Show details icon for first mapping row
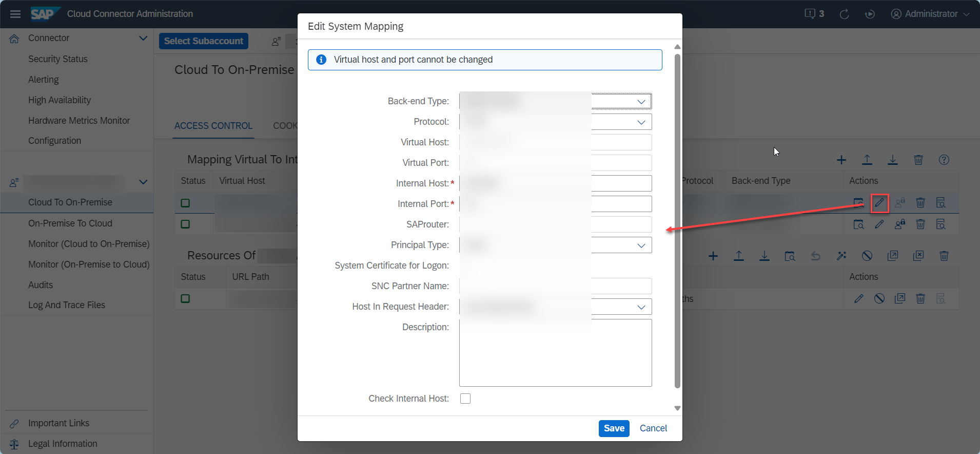 click(941, 203)
